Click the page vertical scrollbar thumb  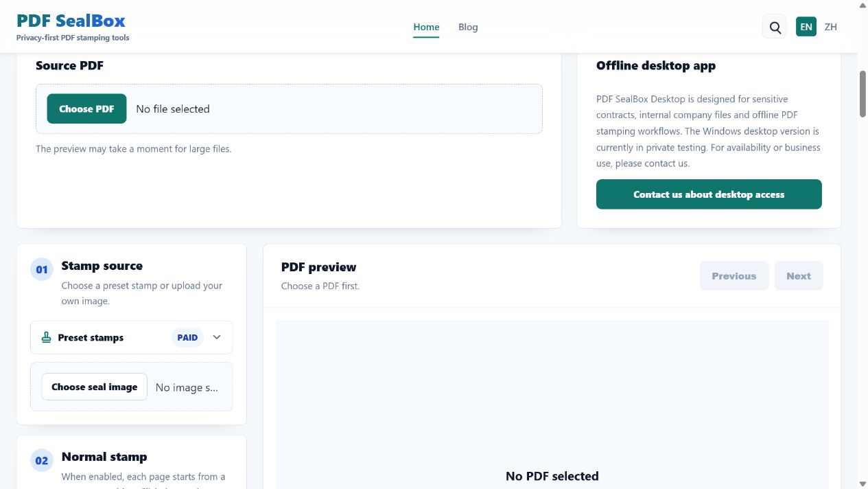click(x=863, y=93)
